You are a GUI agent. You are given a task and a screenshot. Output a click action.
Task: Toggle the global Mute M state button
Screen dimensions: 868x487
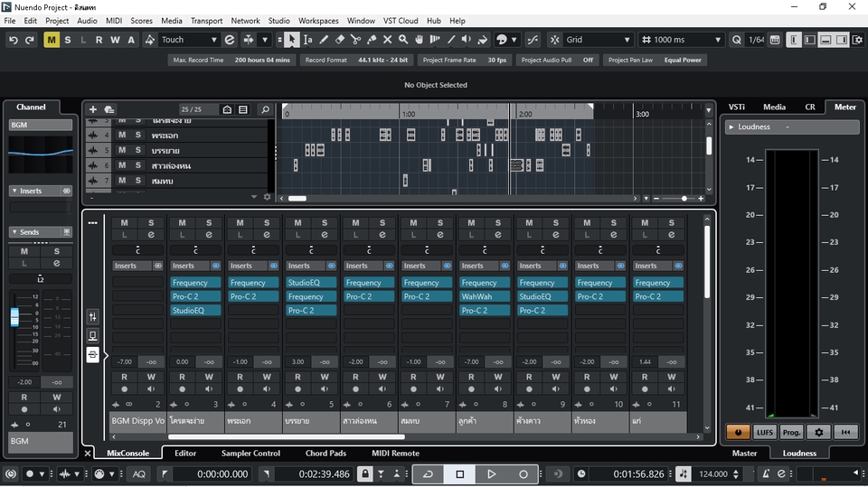52,40
